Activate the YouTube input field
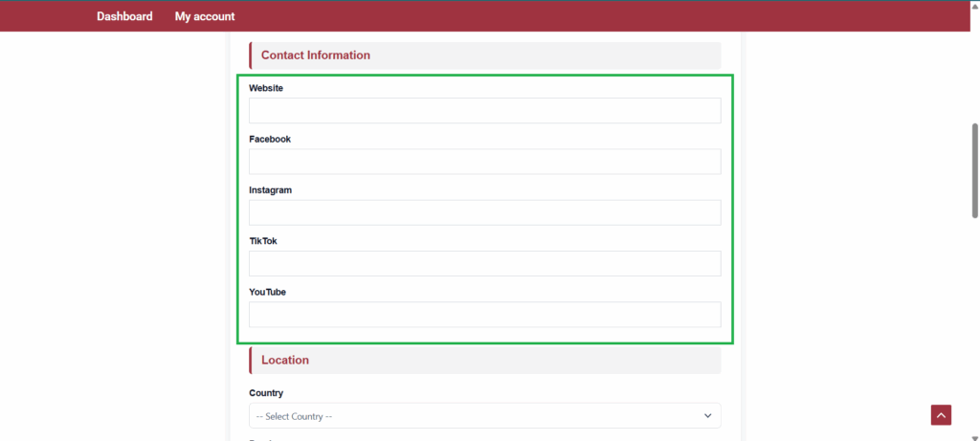This screenshot has height=441, width=980. pyautogui.click(x=484, y=315)
